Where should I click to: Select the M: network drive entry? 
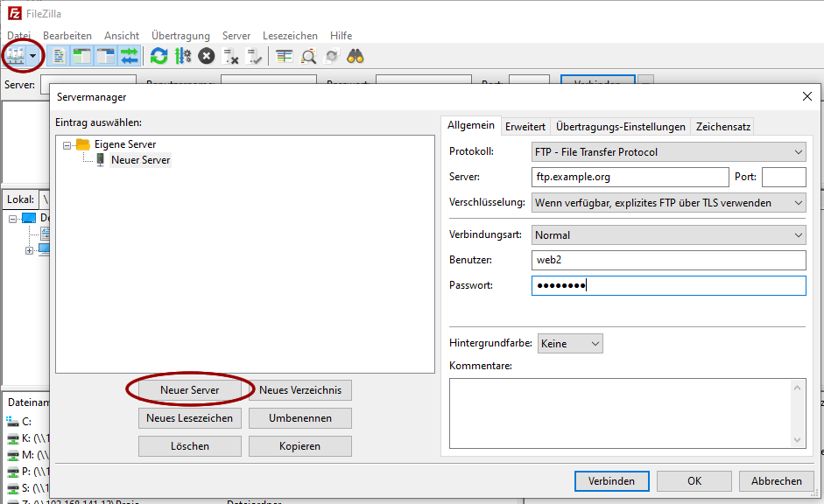coord(27,455)
